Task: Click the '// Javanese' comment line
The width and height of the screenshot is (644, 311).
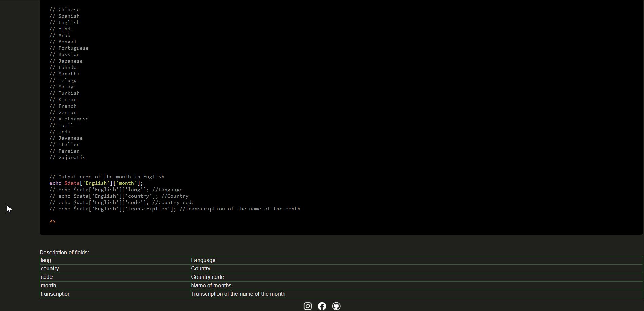Action: 66,138
